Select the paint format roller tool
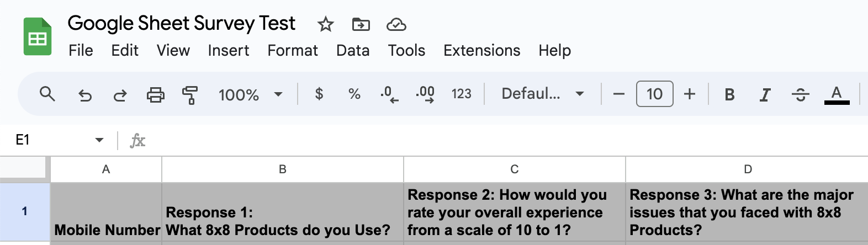Image resolution: width=868 pixels, height=245 pixels. (190, 95)
